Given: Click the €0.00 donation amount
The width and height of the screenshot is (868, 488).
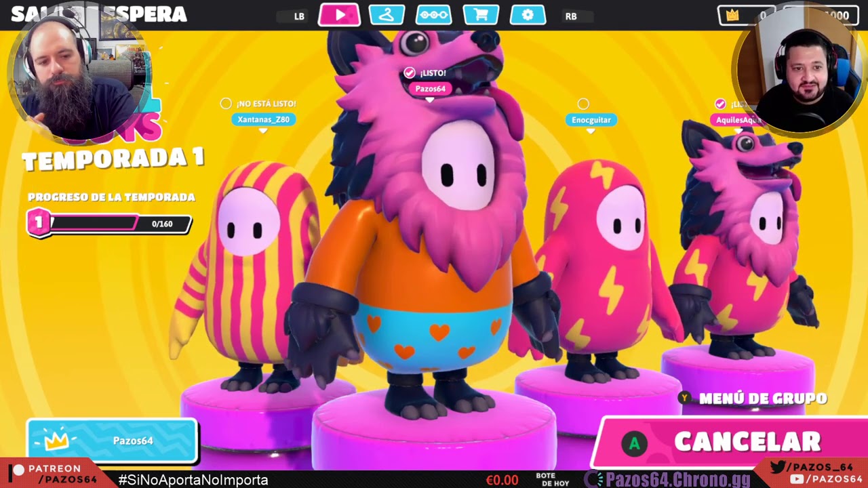Looking at the screenshot, I should point(502,480).
